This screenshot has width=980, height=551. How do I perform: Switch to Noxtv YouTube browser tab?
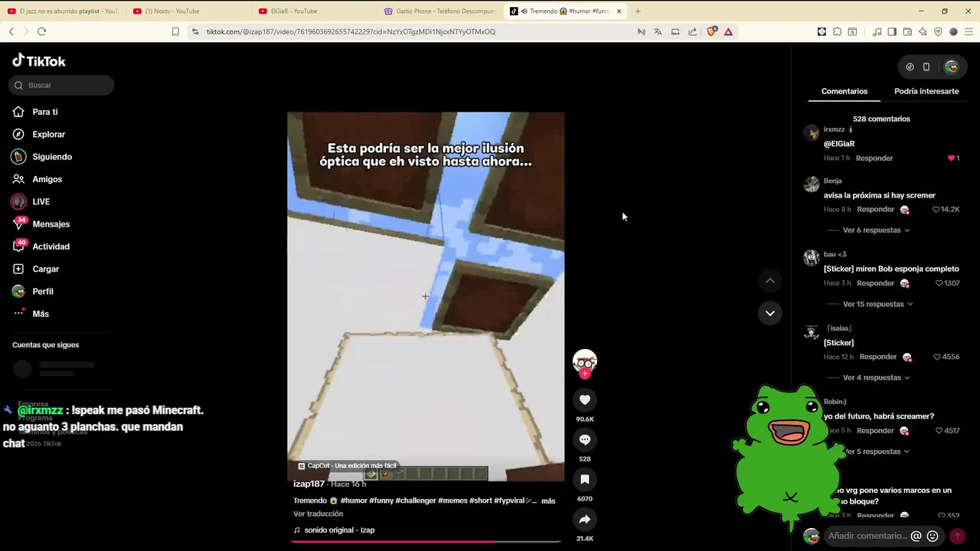pos(186,11)
